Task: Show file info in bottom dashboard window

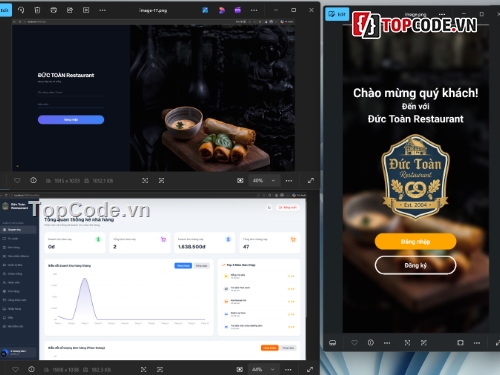Action: [31, 369]
